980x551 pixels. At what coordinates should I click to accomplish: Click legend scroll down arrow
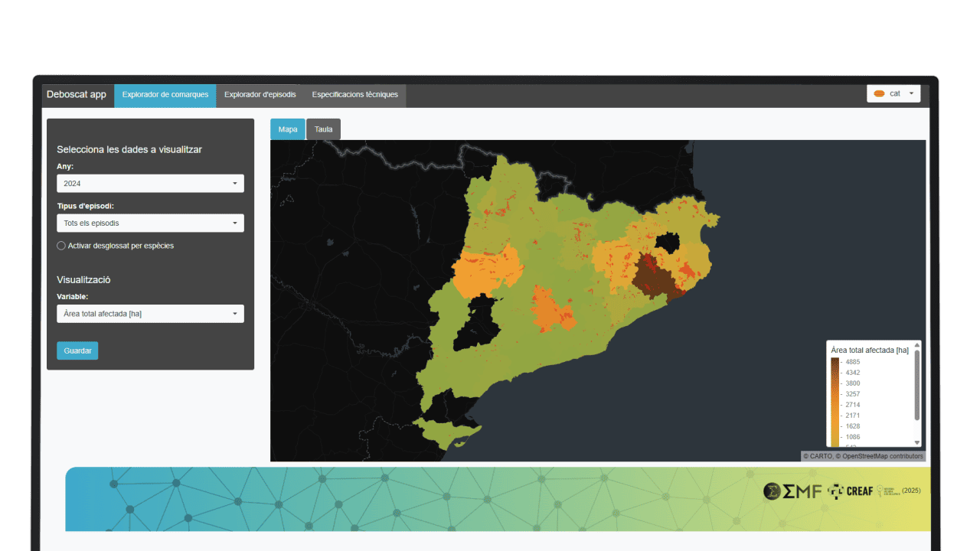coord(917,442)
